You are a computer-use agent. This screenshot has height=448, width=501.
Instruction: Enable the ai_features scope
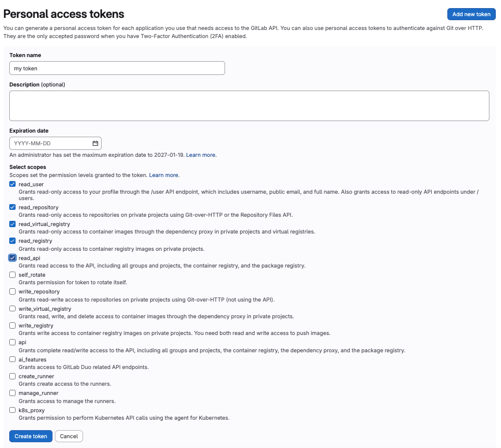point(13,359)
